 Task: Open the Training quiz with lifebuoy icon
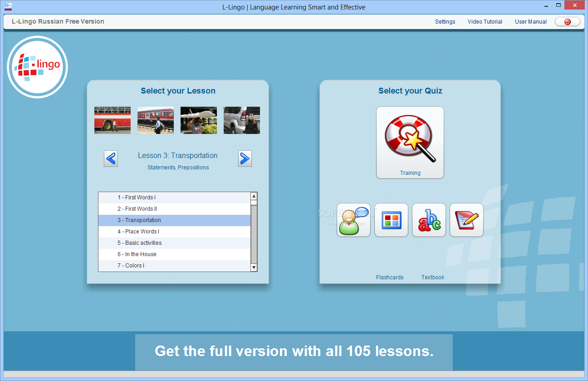[410, 143]
